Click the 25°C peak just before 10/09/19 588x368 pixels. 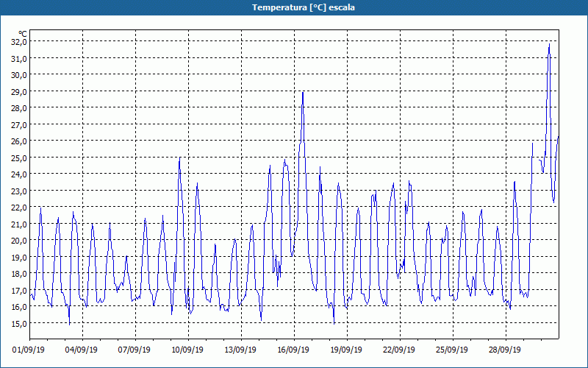click(x=179, y=158)
